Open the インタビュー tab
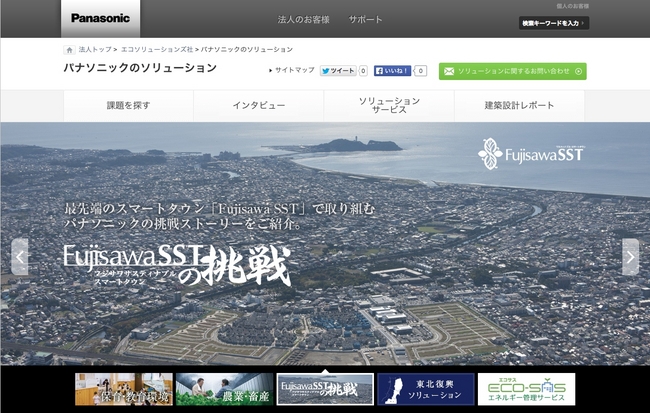The image size is (650, 413). pyautogui.click(x=258, y=106)
